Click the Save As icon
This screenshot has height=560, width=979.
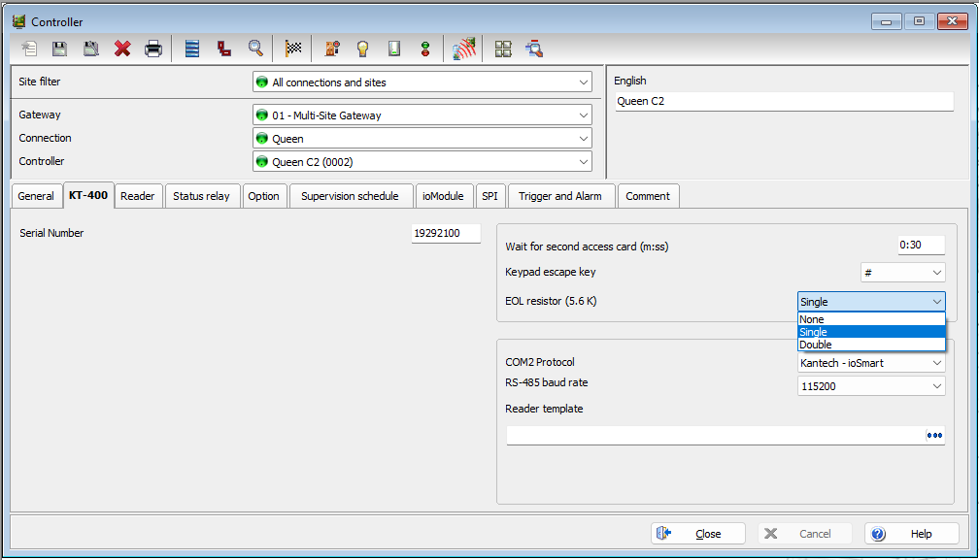point(91,49)
